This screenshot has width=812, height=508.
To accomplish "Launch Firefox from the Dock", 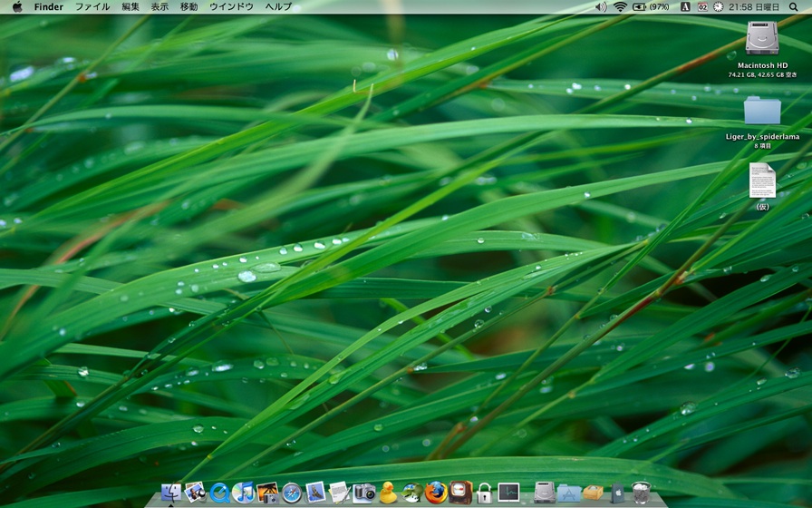I will tap(436, 493).
